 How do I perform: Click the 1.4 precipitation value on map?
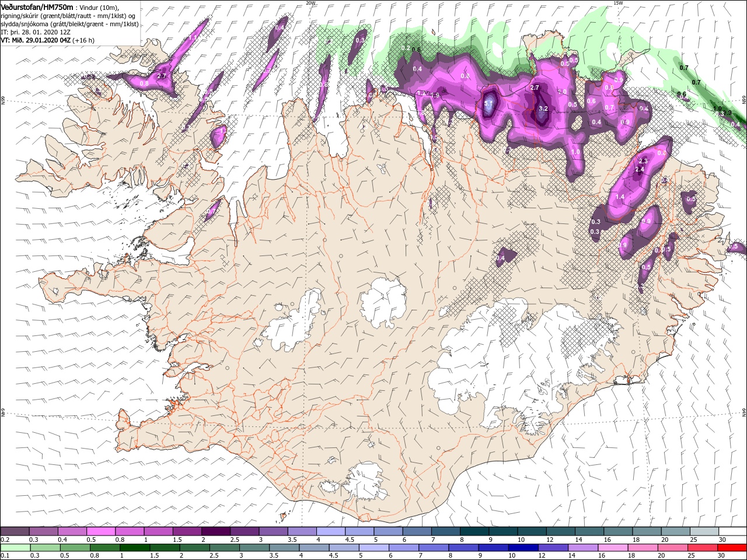(x=620, y=197)
